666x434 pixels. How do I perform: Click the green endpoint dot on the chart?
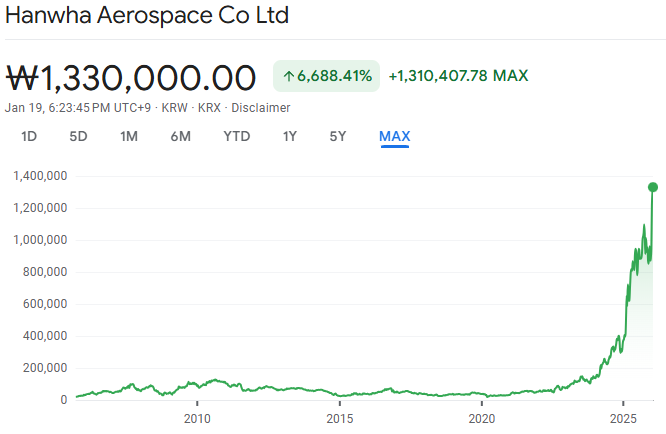(653, 187)
